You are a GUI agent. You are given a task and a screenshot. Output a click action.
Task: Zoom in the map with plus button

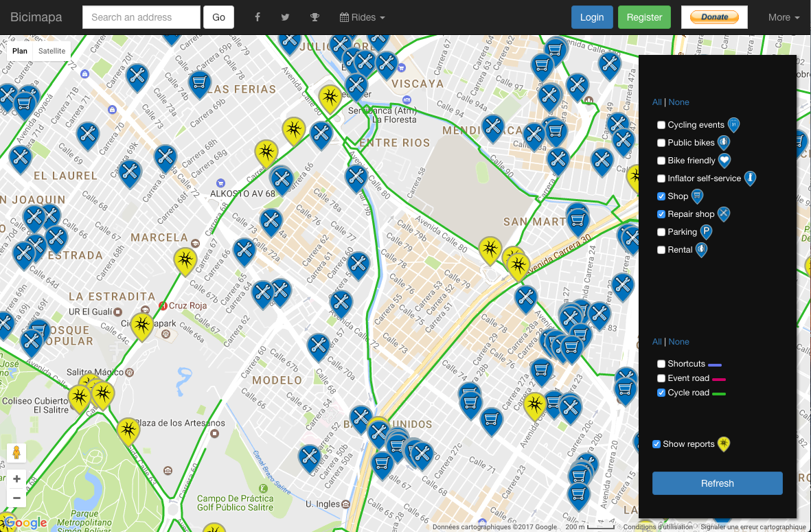[16, 478]
